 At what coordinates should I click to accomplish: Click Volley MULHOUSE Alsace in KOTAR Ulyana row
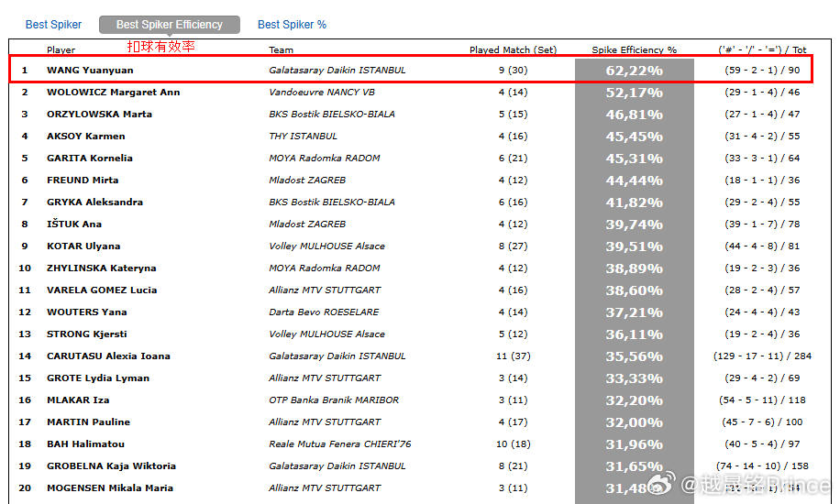pyautogui.click(x=326, y=246)
